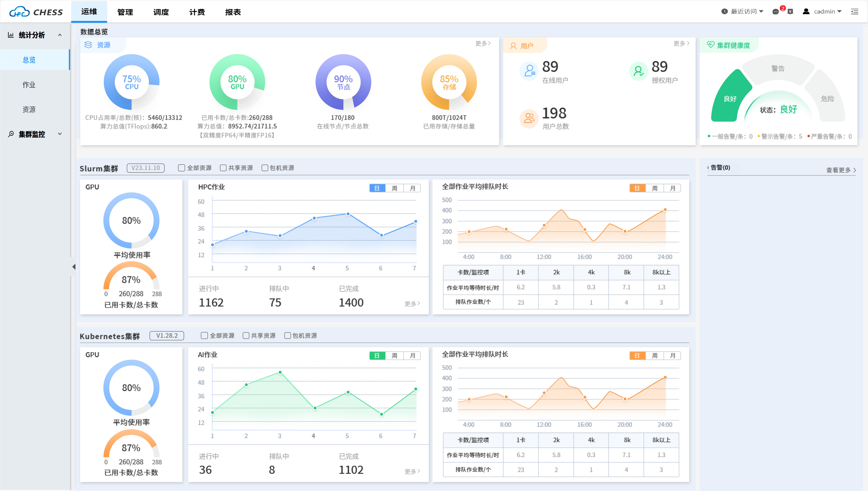Check Slurm 共享资源 checkbox
The width and height of the screenshot is (868, 491).
(x=223, y=168)
